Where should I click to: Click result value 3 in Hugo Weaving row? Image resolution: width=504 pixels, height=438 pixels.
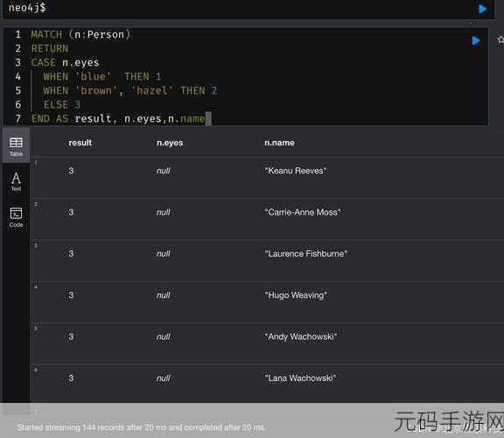tap(71, 295)
